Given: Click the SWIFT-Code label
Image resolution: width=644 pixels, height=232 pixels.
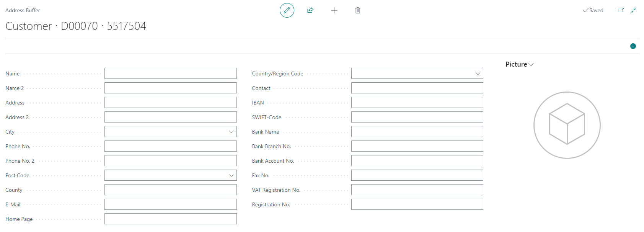Looking at the screenshot, I should coord(267,117).
